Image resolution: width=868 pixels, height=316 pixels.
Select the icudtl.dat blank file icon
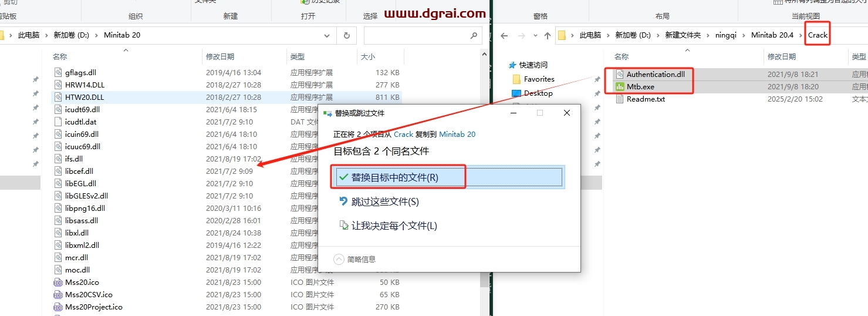pos(58,122)
